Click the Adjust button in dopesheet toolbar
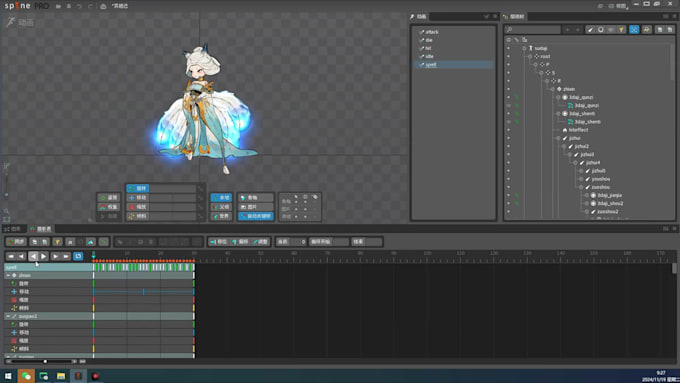 point(260,242)
